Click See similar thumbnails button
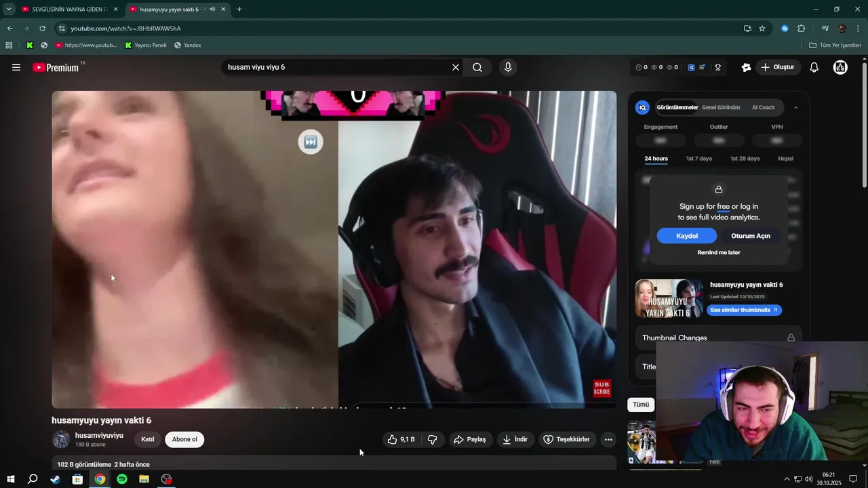The image size is (868, 488). [x=744, y=310]
